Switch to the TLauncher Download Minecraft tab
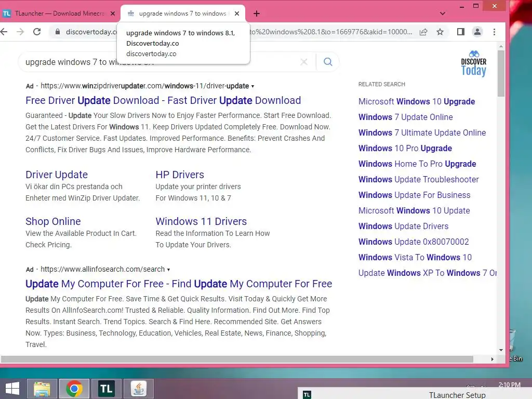Image resolution: width=532 pixels, height=399 pixels. (59, 14)
